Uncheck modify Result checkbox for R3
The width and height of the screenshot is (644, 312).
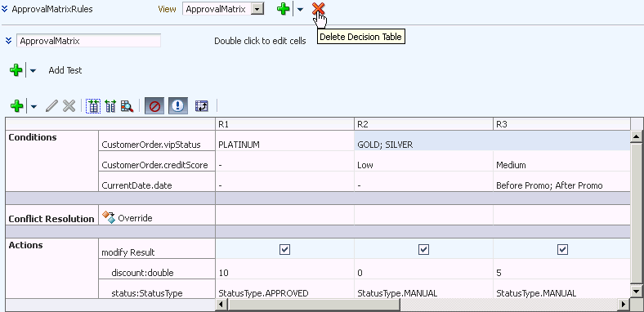[562, 249]
